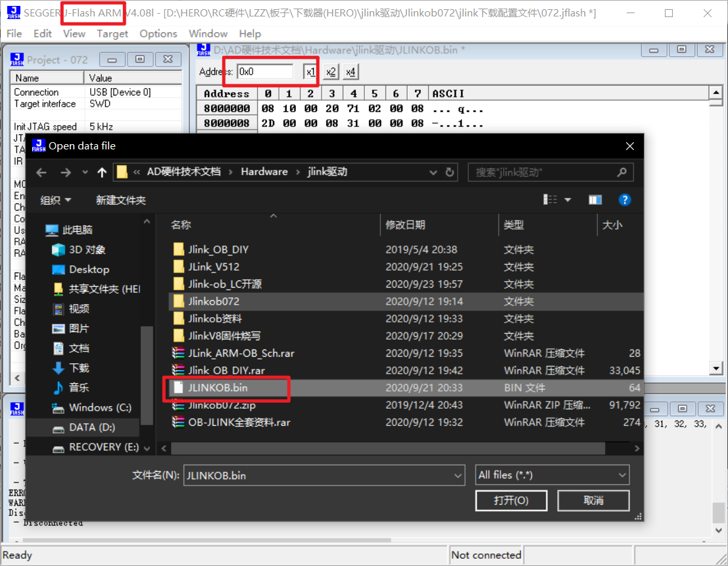This screenshot has width=728, height=566.
Task: Select the JLINKOB.bin file
Action: [406, 388]
